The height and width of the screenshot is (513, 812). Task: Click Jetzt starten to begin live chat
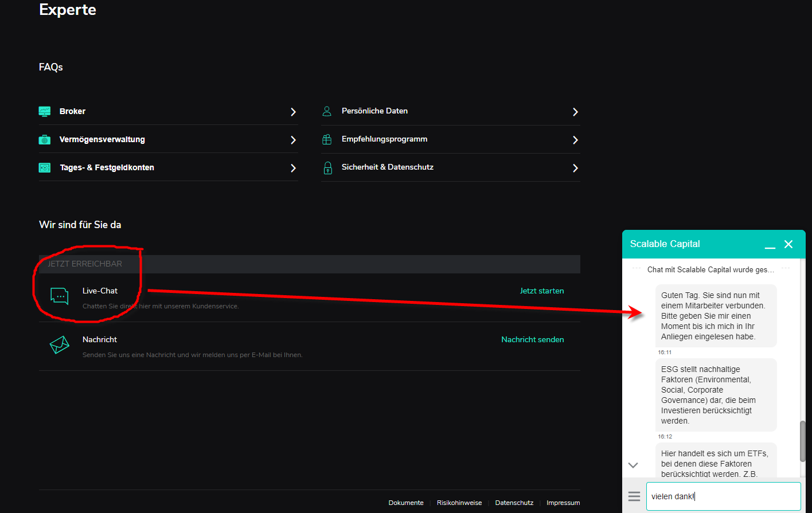pos(542,291)
